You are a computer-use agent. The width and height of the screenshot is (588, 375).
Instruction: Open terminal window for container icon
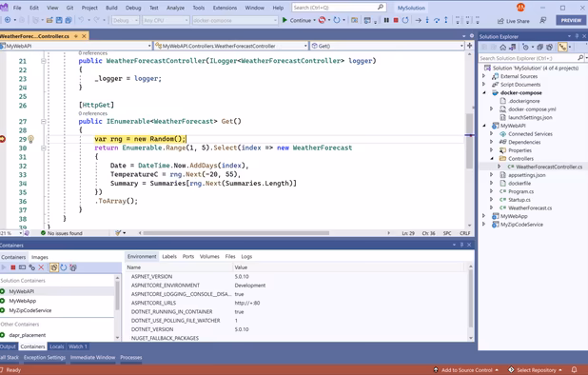[22, 267]
